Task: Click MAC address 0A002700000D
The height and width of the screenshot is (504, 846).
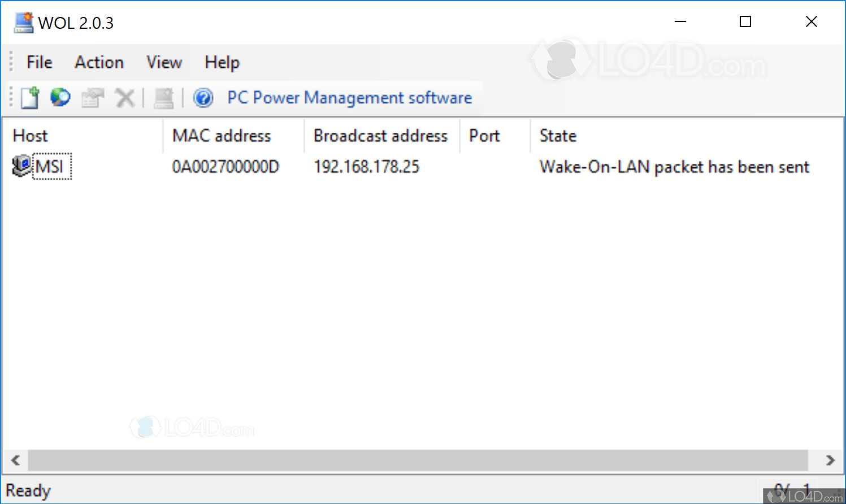Action: coord(226,167)
